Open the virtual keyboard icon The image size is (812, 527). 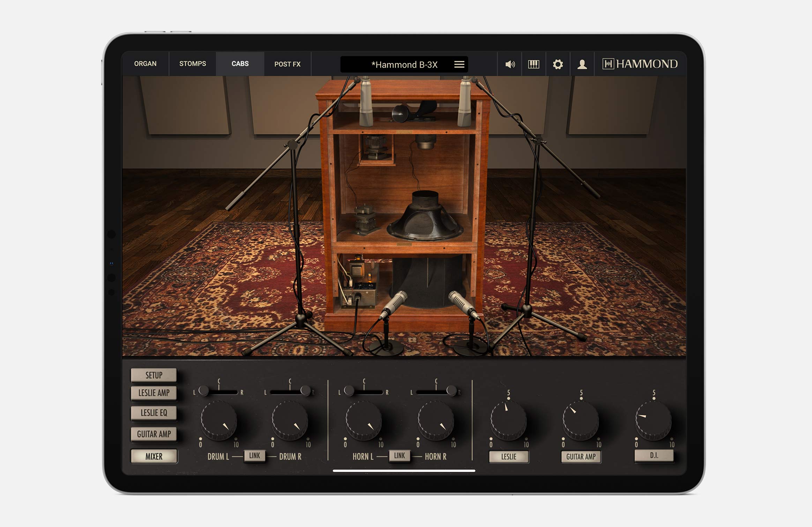pos(534,64)
